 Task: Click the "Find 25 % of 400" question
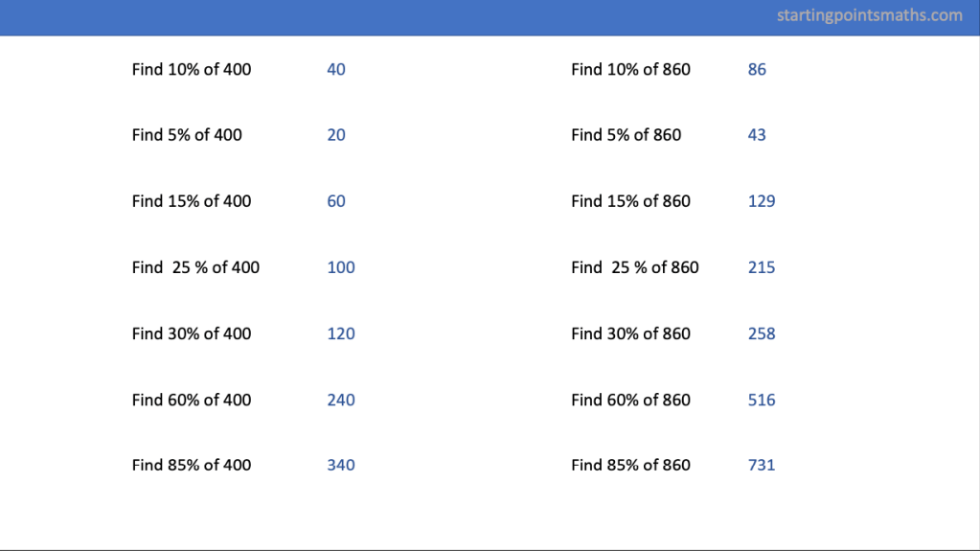[x=195, y=267]
